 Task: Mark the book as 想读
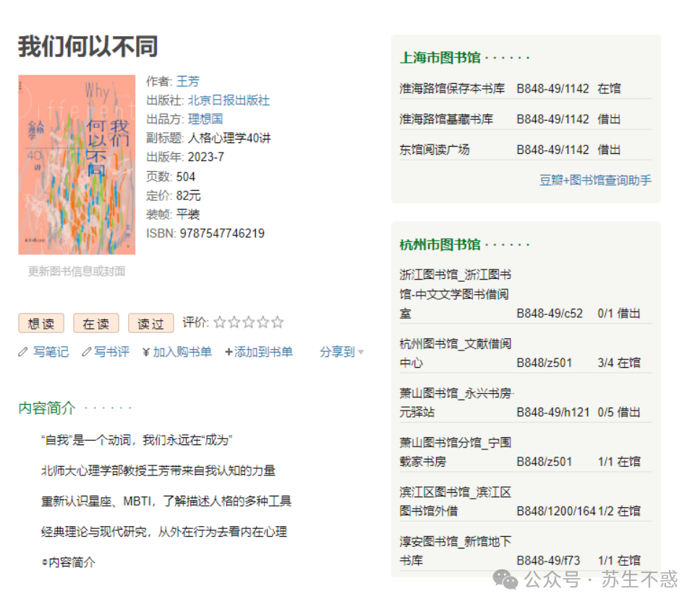point(41,323)
